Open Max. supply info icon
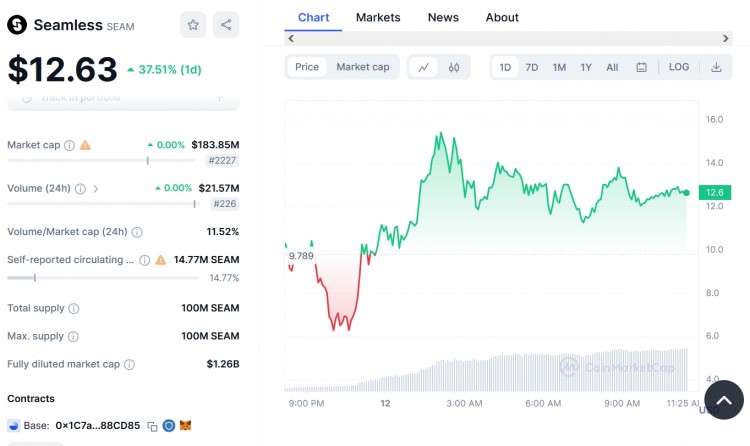 pyautogui.click(x=73, y=337)
